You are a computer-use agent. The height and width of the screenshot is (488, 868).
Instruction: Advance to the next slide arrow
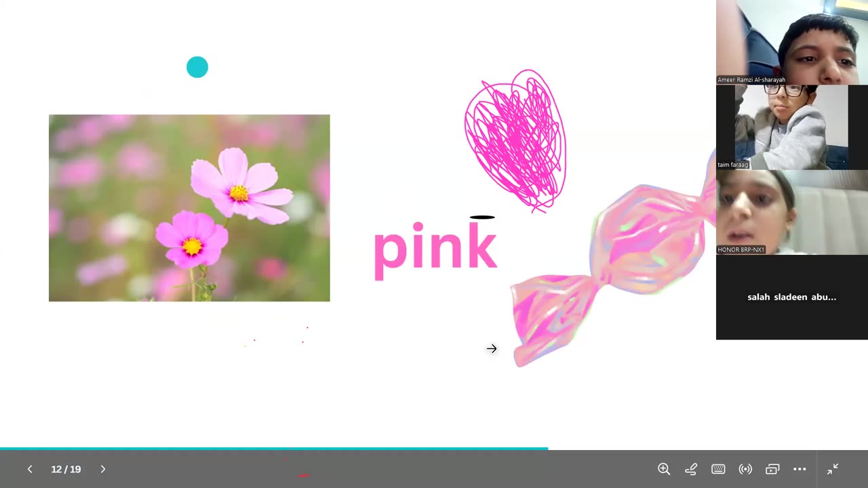coord(103,469)
